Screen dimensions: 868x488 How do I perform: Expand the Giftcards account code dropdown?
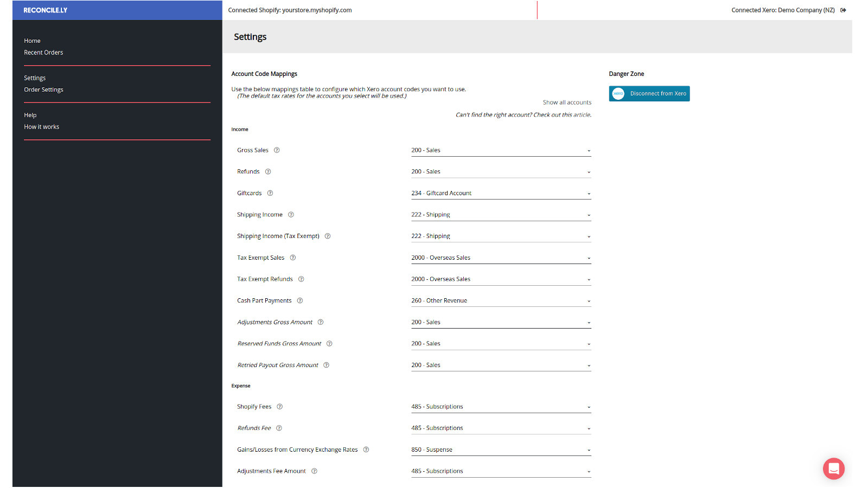(x=501, y=193)
